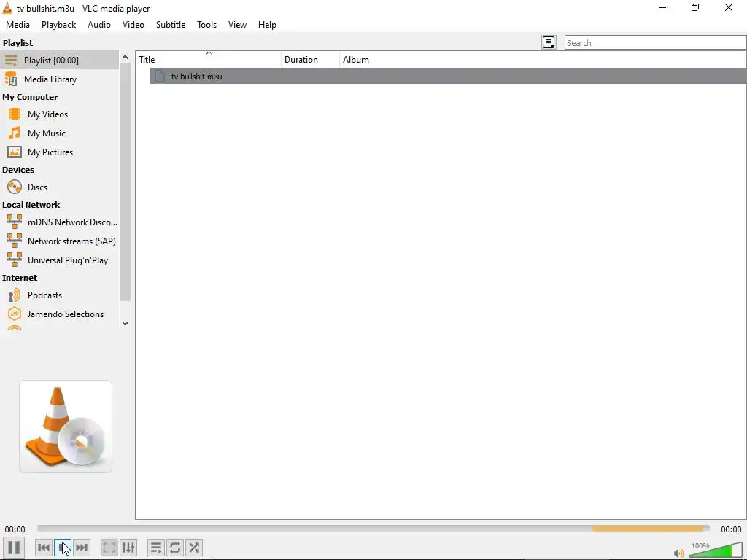
Task: Open Media Library in sidebar
Action: pos(59,79)
